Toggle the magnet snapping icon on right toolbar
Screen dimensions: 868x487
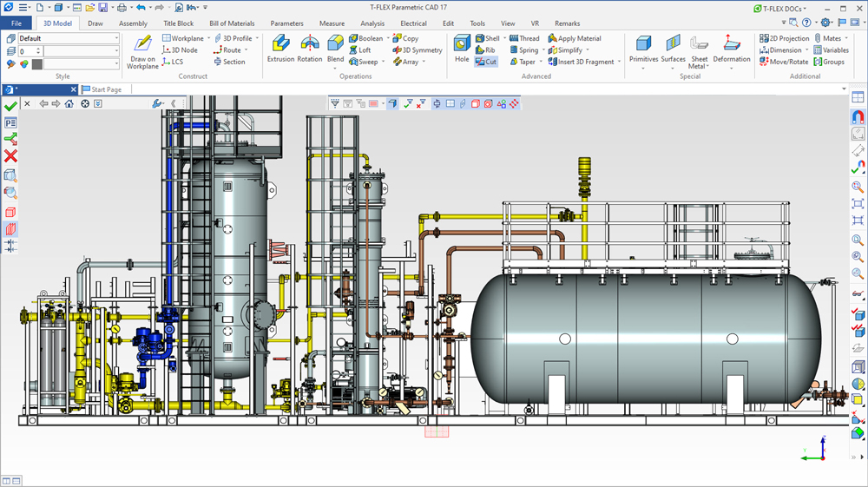point(858,117)
